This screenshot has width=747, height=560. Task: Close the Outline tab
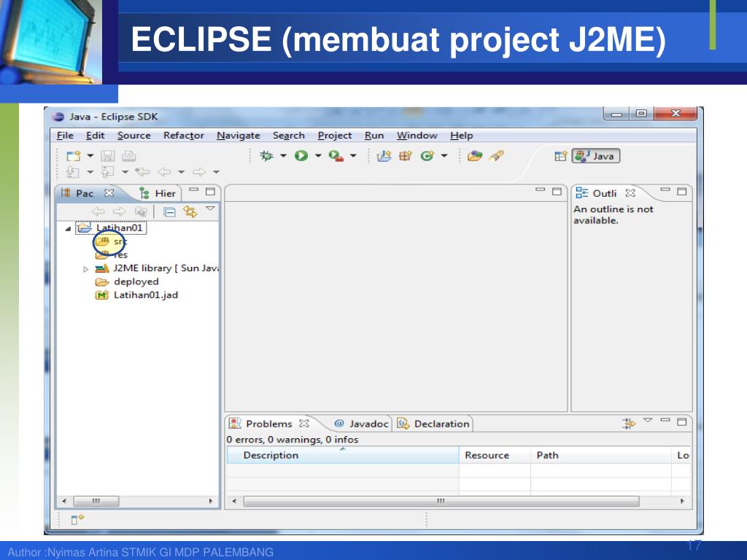click(630, 192)
